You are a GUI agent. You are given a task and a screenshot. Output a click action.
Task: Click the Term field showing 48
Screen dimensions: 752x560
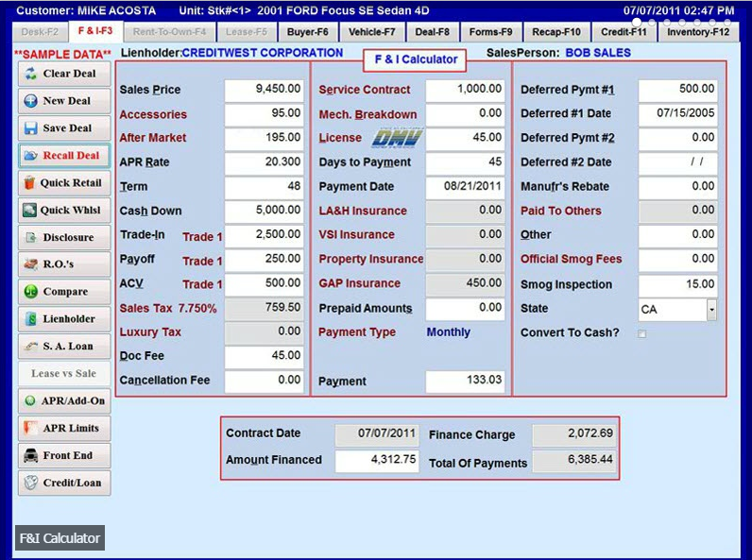pos(265,186)
